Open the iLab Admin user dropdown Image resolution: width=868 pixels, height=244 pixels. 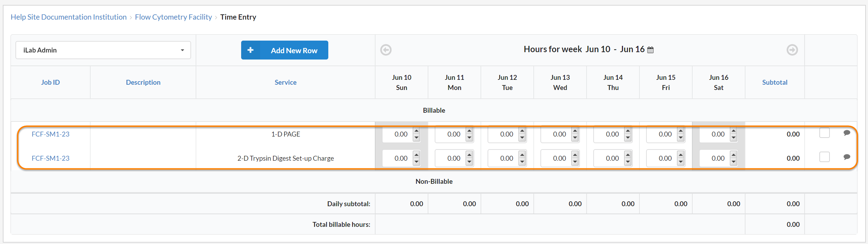point(103,50)
